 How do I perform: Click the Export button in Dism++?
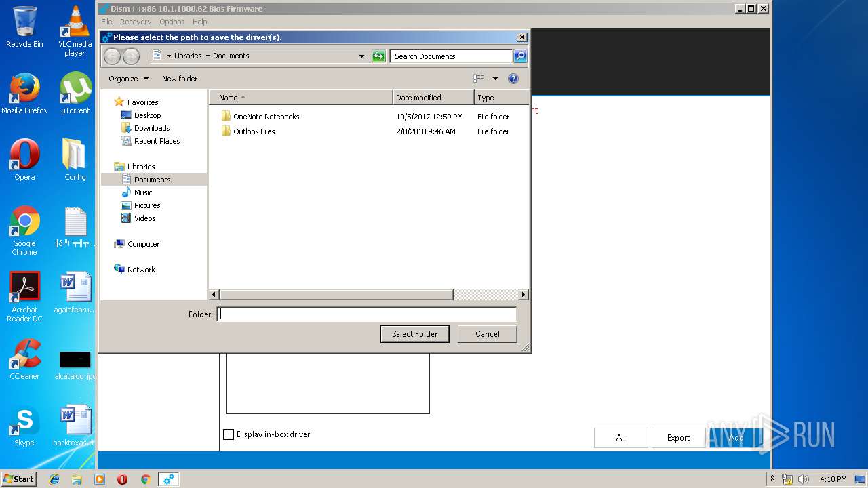tap(678, 438)
